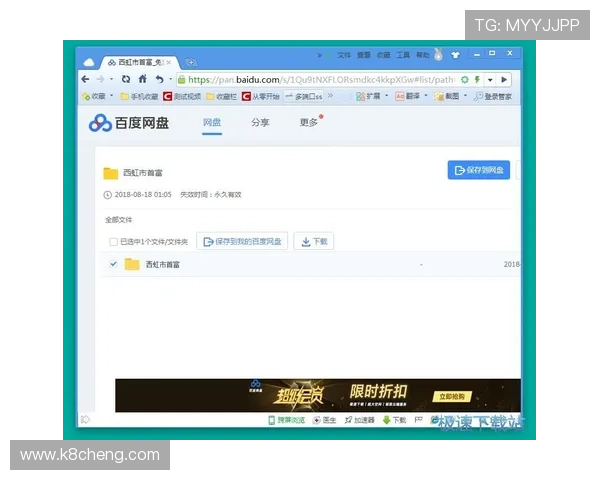Open the address bar history dropdown

(x=490, y=80)
